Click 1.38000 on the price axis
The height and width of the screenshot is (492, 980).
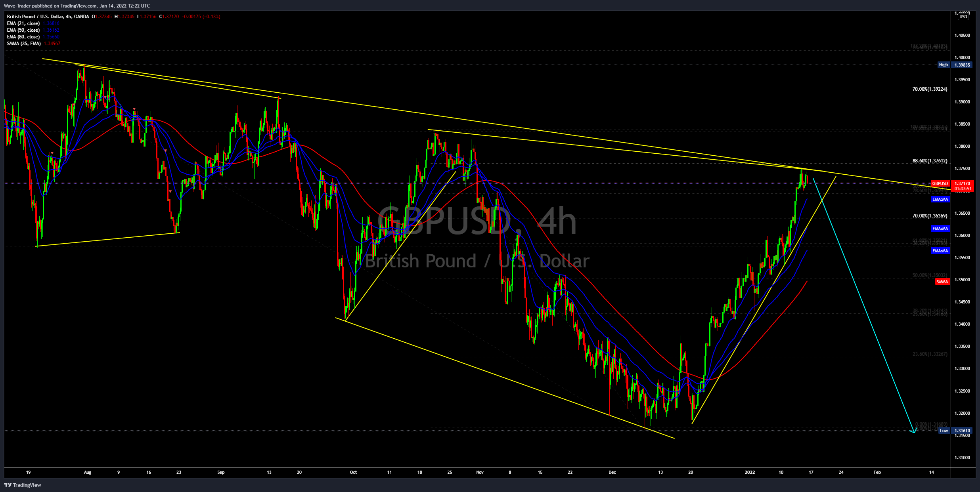coord(962,146)
